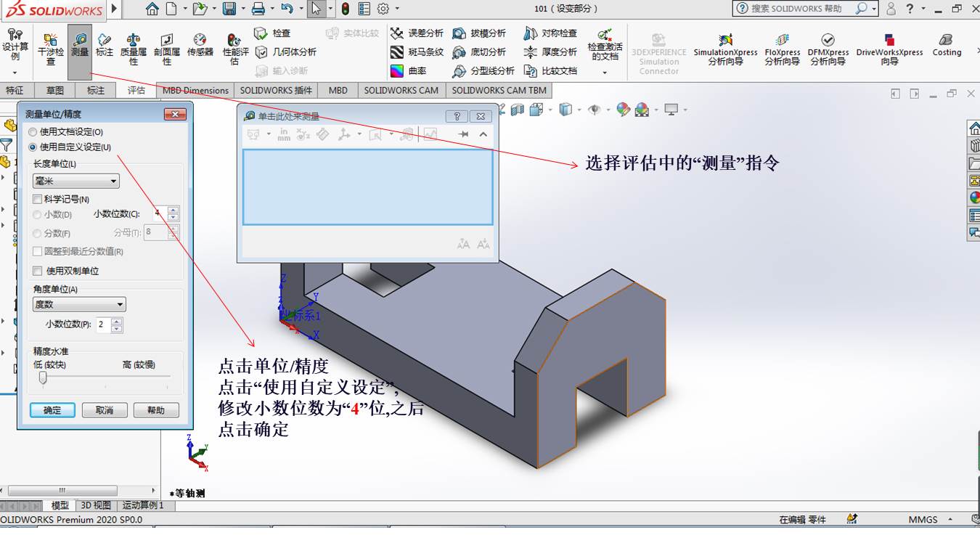Expand 设计算例 dropdown arrow
The image size is (980, 551).
point(15,73)
